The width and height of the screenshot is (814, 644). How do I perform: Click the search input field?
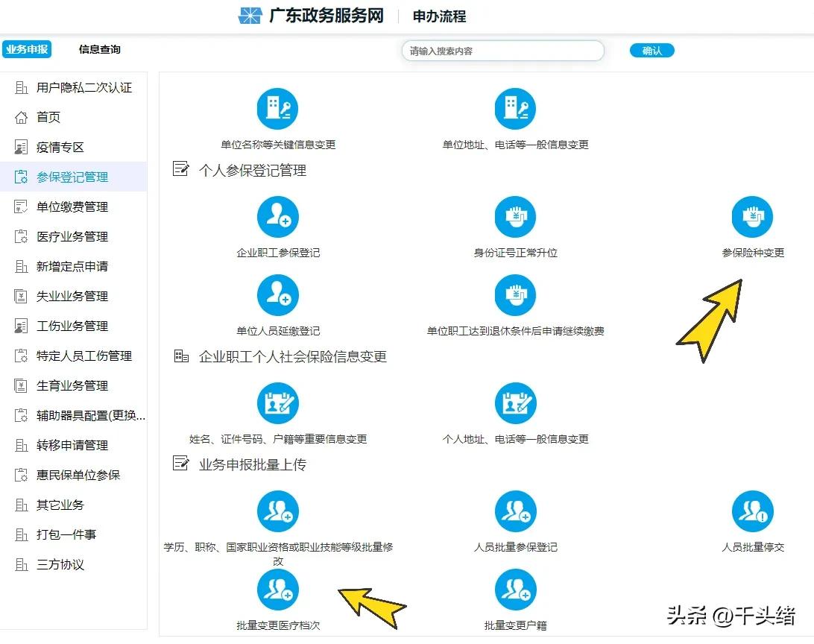click(502, 50)
